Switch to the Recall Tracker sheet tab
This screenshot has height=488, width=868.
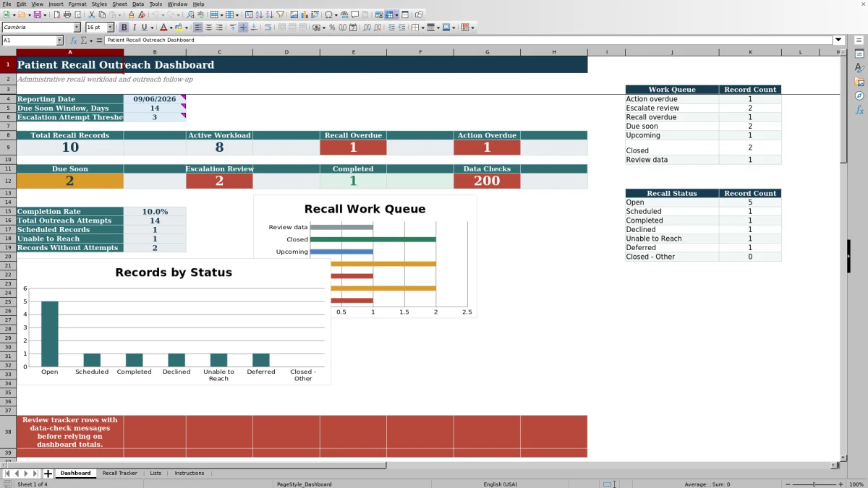pyautogui.click(x=119, y=474)
